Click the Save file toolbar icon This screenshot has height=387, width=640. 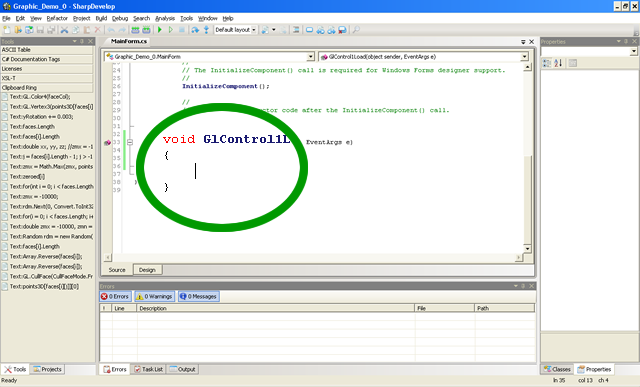point(40,30)
